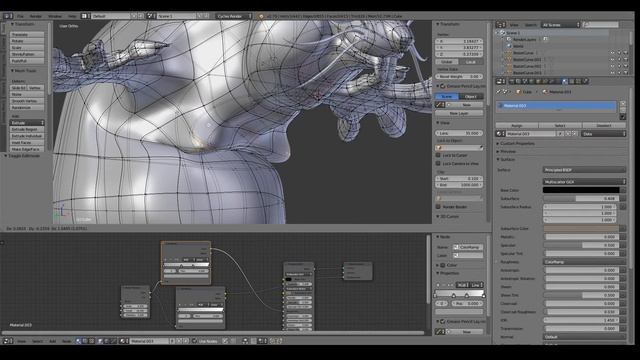Open the Window menu
The height and width of the screenshot is (360, 640).
(55, 16)
